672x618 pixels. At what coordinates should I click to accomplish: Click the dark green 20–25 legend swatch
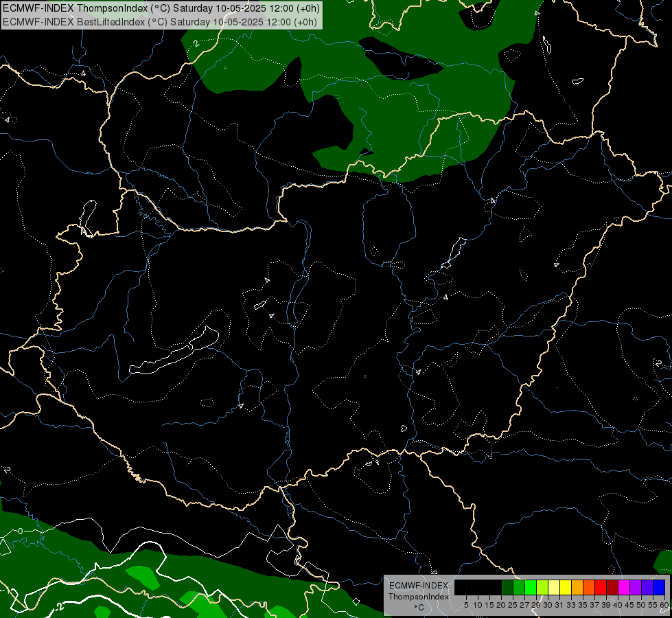pyautogui.click(x=507, y=587)
